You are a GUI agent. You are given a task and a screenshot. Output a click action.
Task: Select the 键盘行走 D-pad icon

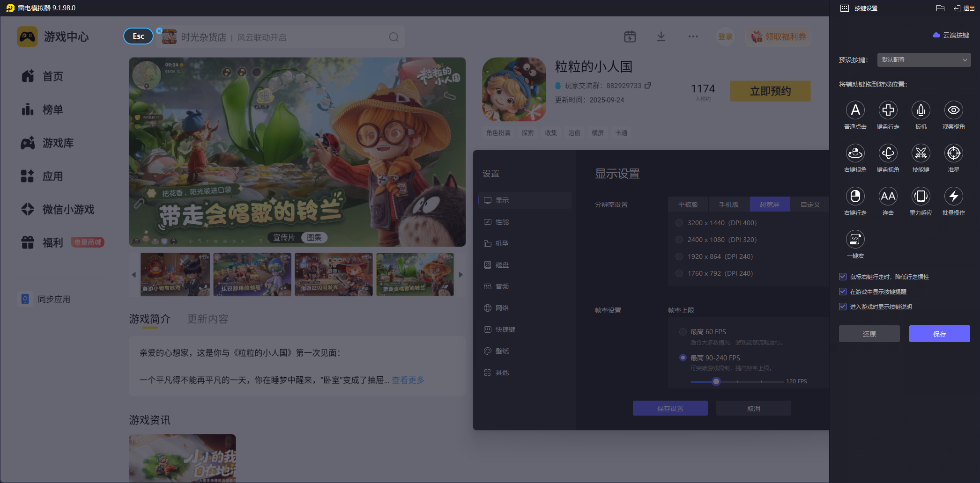[x=888, y=110]
